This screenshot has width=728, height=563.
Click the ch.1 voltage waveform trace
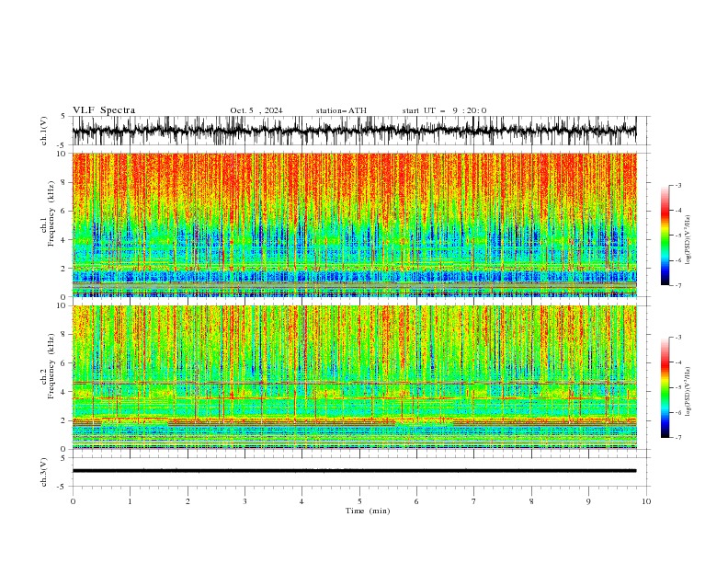coord(354,131)
